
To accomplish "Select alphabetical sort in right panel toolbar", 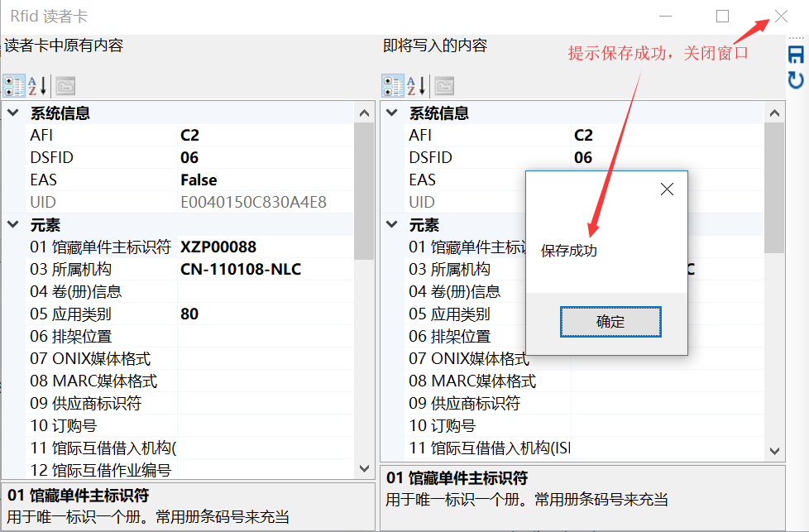I will click(416, 86).
